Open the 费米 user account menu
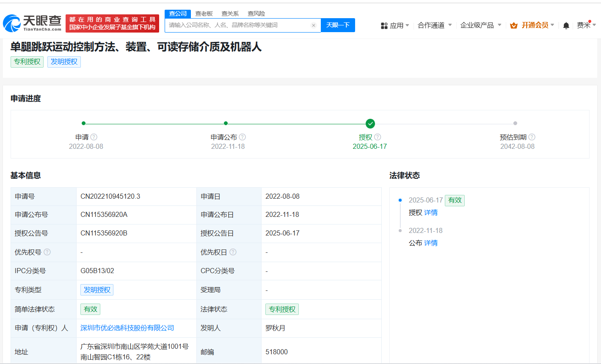 click(586, 25)
